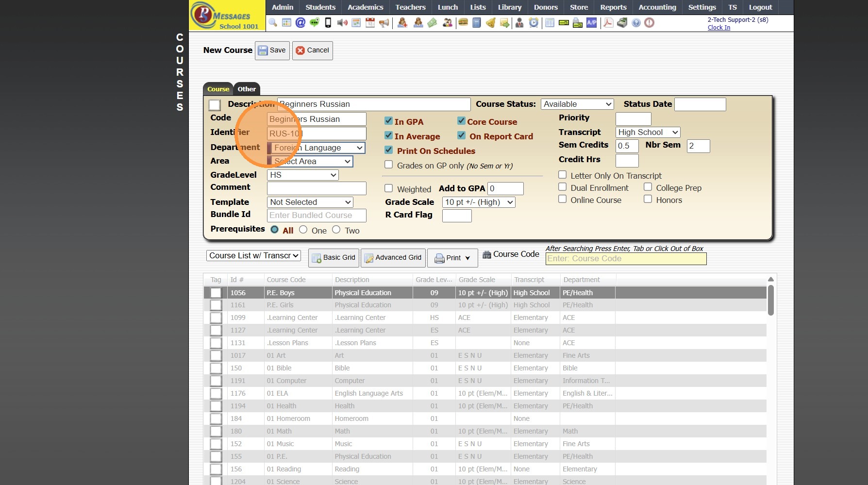Open the alarm clock icon
868x485 pixels.
click(534, 23)
